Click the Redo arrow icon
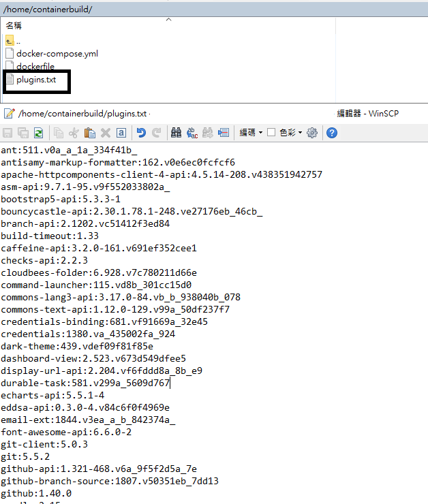428x504 pixels. coord(157,133)
